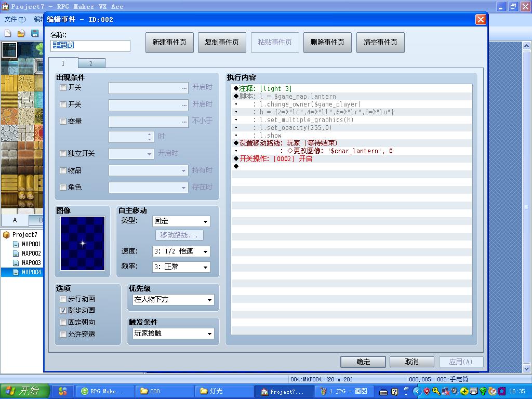The width and height of the screenshot is (532, 399).
Task: Click the colorful quick-launch icon beside Start
Action: click(x=63, y=391)
